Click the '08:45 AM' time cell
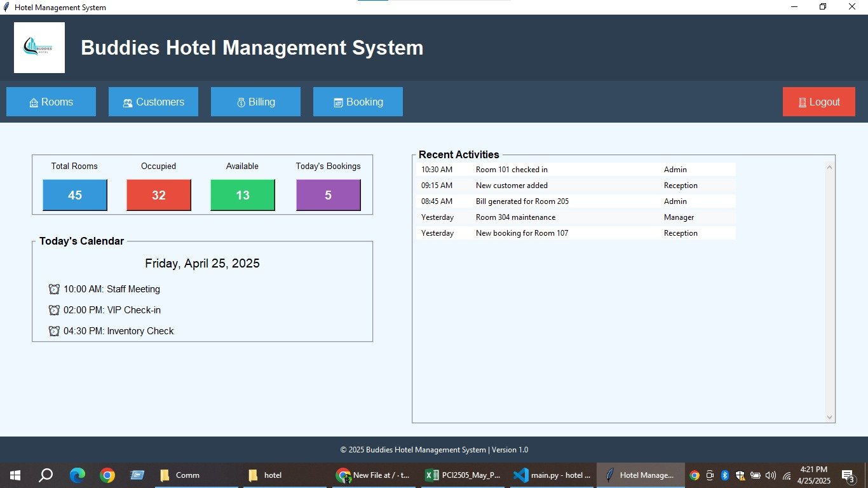The image size is (868, 488). [437, 201]
